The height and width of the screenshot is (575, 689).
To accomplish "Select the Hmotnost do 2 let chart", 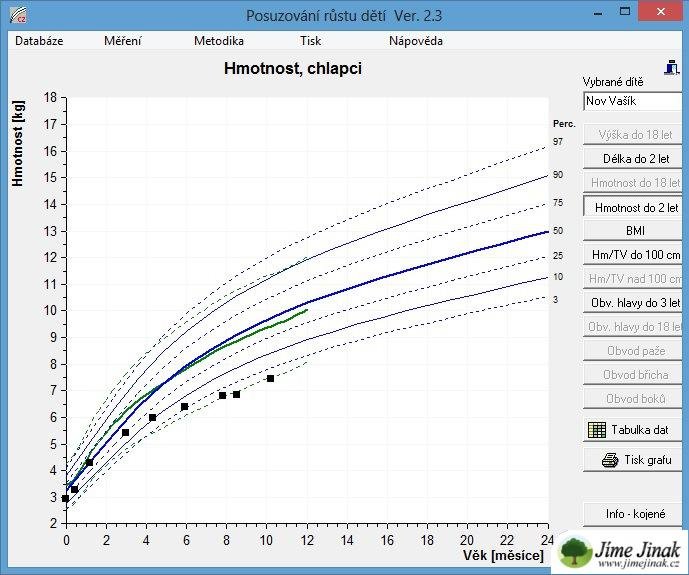I will [x=635, y=208].
